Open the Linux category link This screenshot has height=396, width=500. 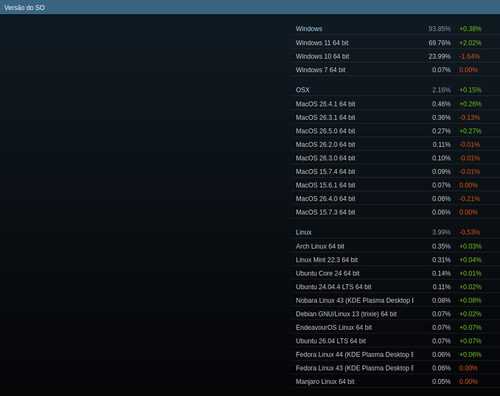304,232
